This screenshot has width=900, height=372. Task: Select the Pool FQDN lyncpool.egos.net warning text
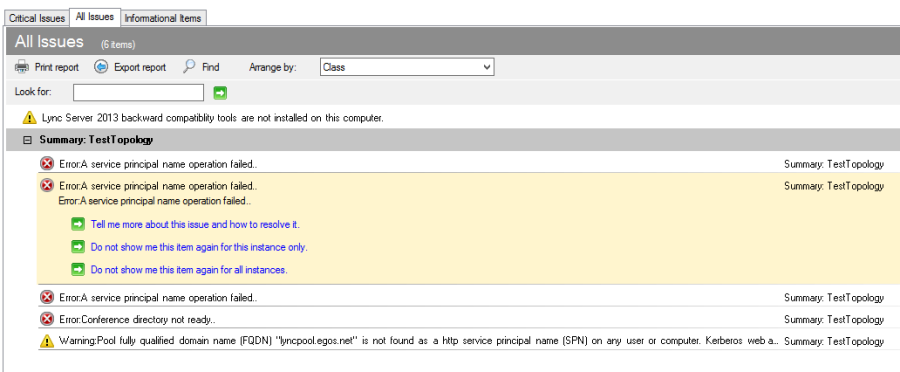418,341
